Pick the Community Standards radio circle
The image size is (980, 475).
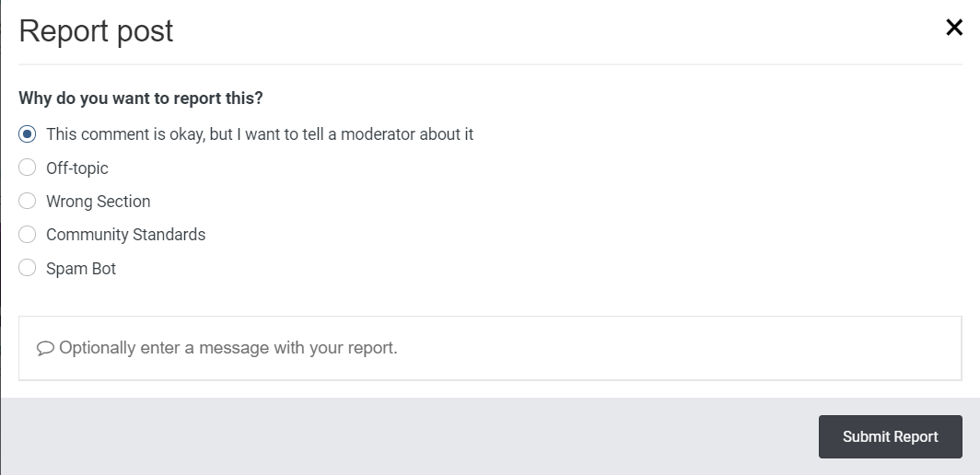point(28,235)
